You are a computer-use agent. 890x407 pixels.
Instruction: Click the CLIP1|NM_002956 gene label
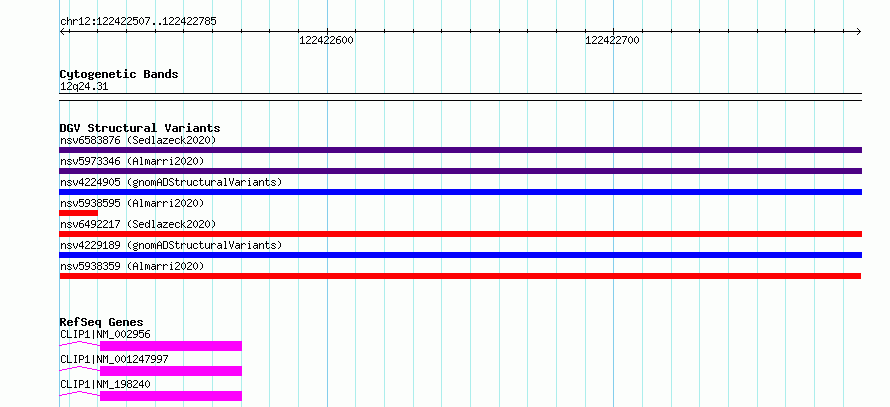105,334
